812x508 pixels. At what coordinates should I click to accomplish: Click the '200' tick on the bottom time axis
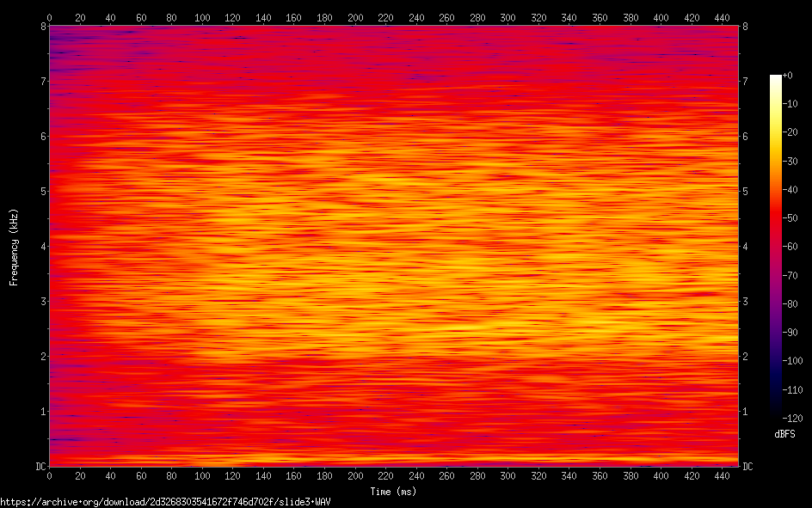(354, 474)
